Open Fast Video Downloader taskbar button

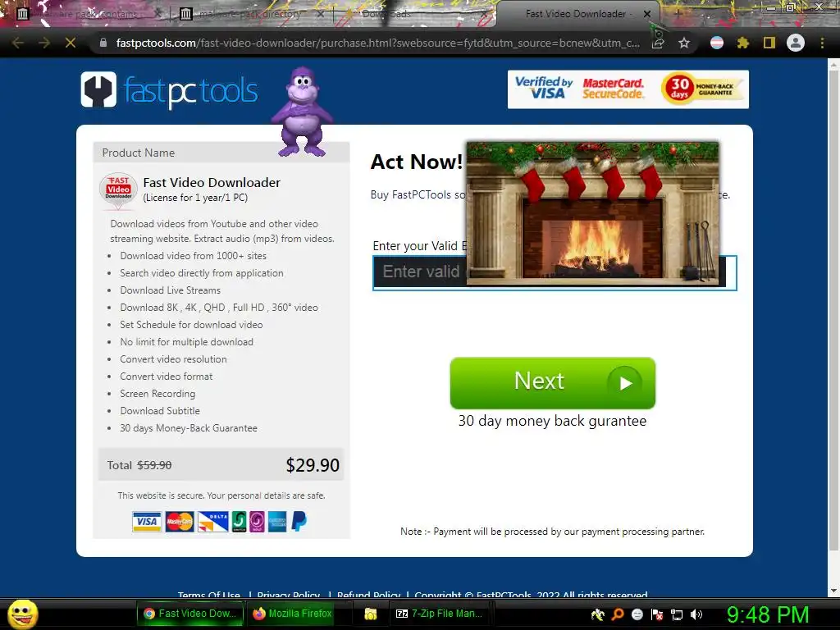pos(190,614)
